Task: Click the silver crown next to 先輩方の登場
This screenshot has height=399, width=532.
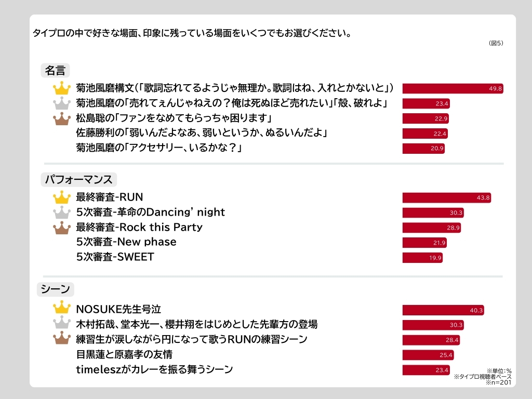Action: click(62, 325)
